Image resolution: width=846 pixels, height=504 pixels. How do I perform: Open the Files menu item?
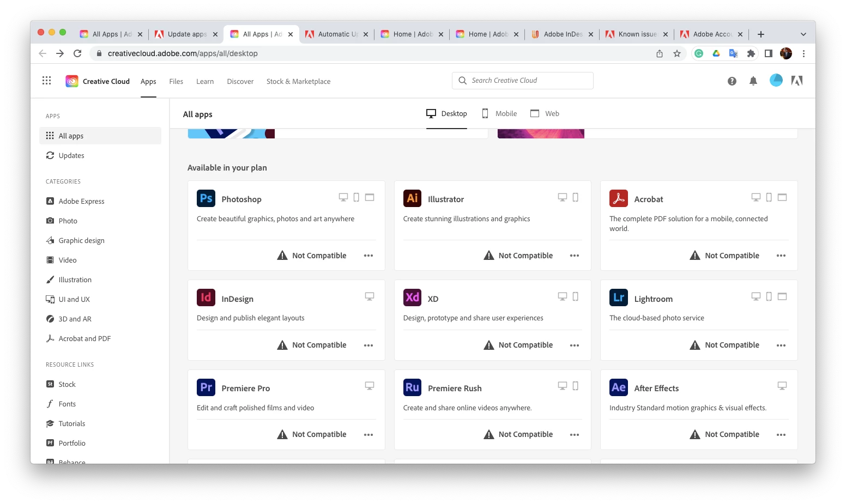pyautogui.click(x=176, y=82)
